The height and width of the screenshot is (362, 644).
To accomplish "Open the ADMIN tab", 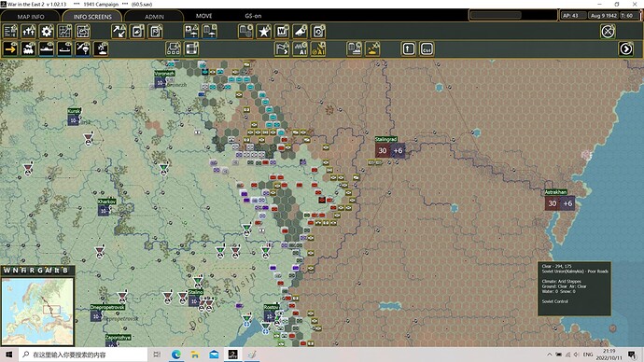I will (x=154, y=17).
